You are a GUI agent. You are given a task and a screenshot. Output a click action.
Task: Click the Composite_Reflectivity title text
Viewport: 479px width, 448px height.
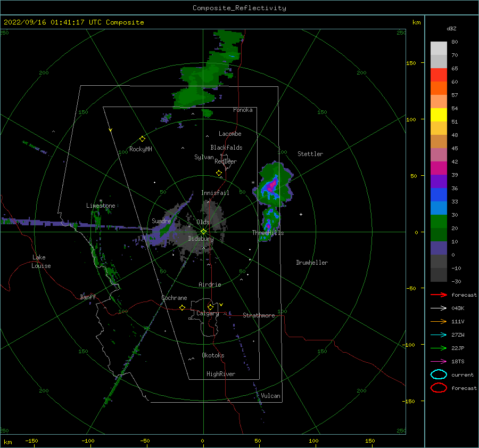tap(240, 8)
